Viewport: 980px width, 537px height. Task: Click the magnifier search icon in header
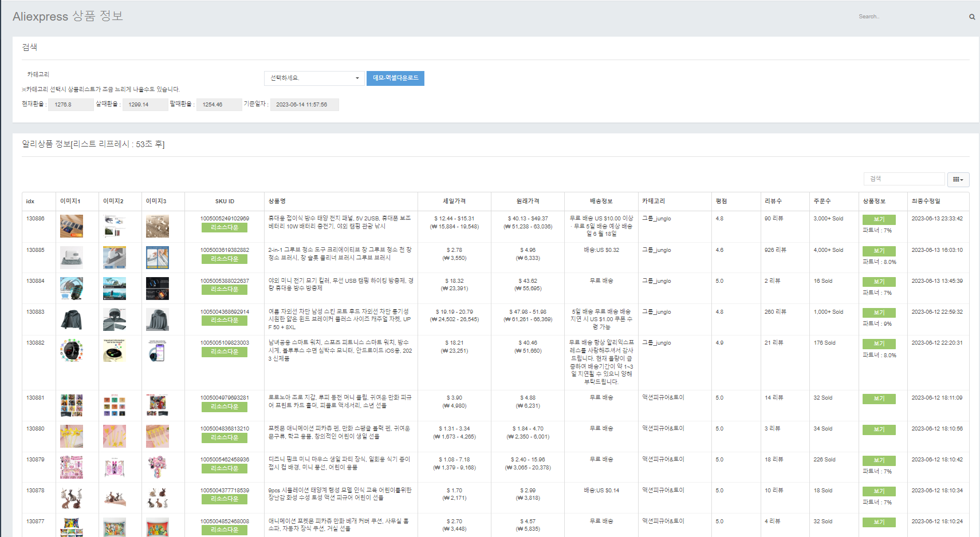point(971,17)
